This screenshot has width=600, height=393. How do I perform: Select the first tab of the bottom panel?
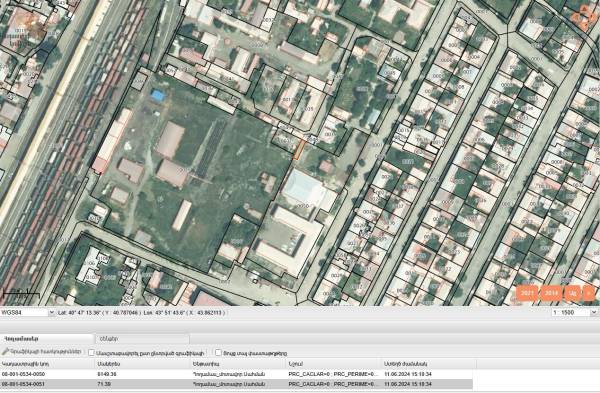pyautogui.click(x=47, y=339)
